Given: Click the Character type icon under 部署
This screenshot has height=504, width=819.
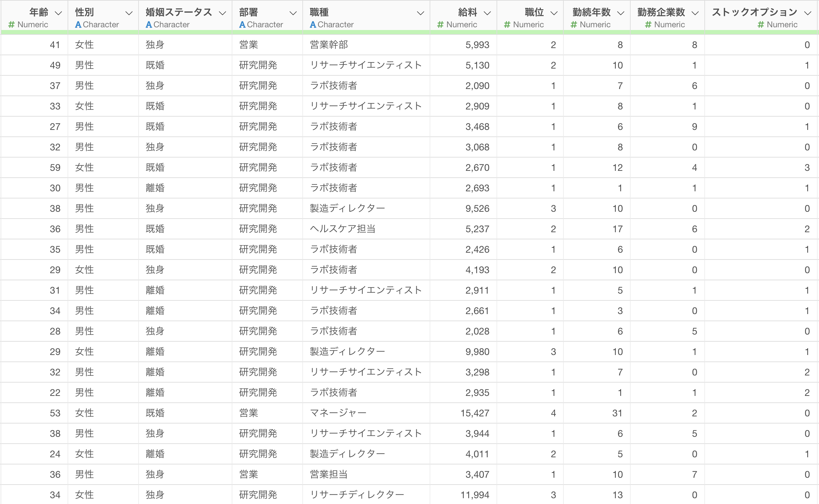Looking at the screenshot, I should [242, 25].
